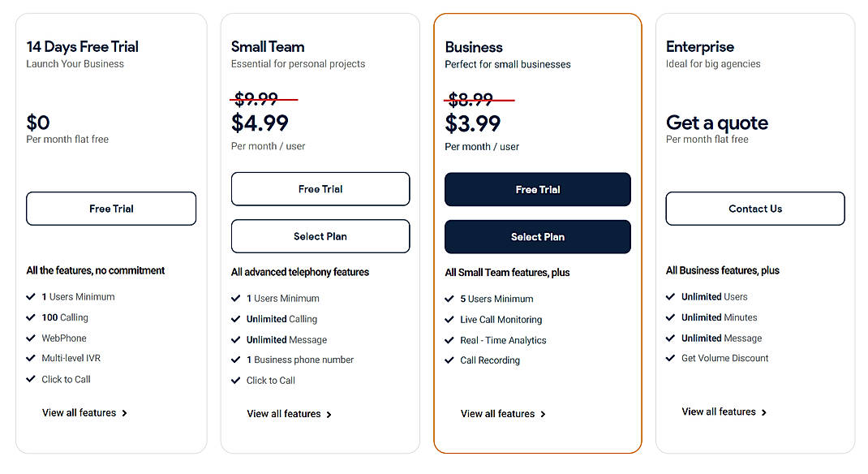Click "Select Plan" for the Business plan
This screenshot has height=474, width=868.
[537, 236]
